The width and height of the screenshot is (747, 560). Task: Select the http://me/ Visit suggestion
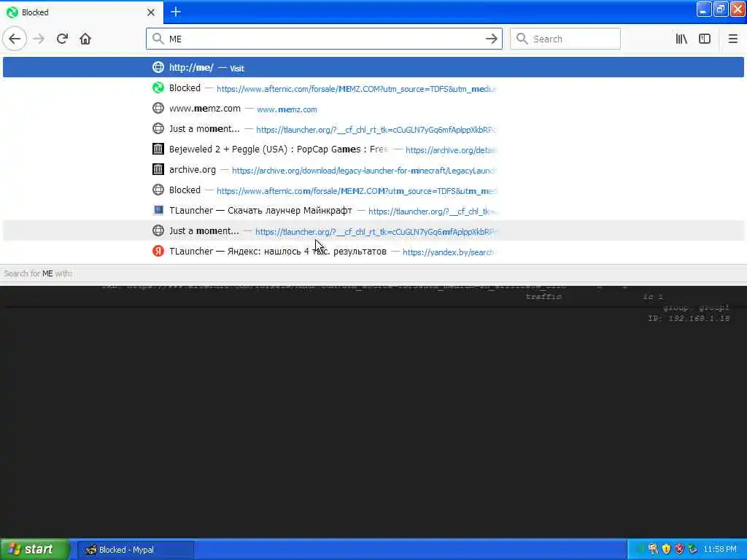[373, 68]
